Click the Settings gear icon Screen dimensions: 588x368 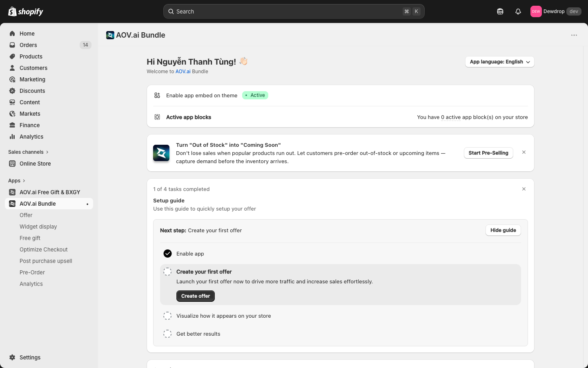12,357
